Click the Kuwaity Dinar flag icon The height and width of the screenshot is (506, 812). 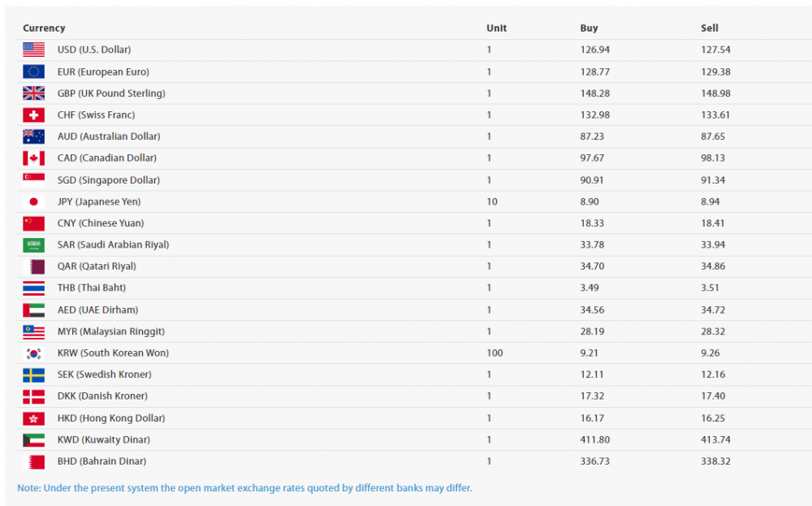[x=33, y=439]
